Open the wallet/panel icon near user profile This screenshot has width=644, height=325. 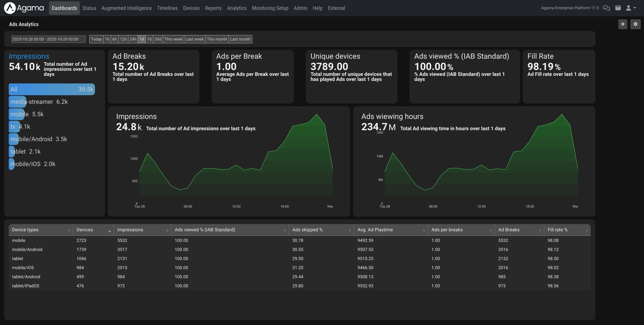[x=618, y=8]
